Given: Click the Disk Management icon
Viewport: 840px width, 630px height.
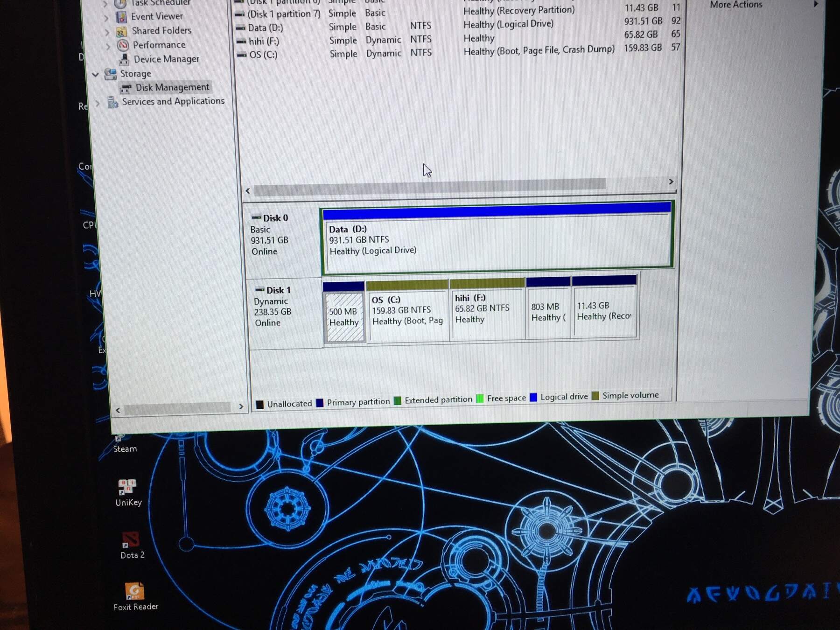Looking at the screenshot, I should (126, 88).
